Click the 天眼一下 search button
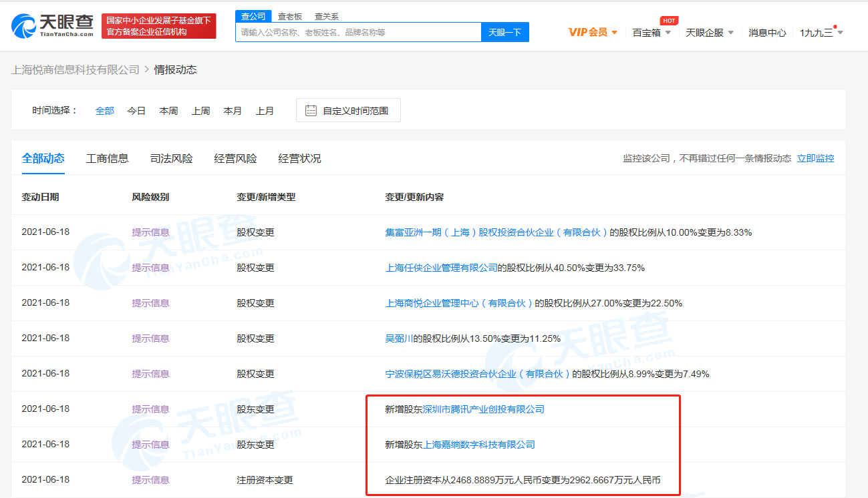This screenshot has height=498, width=868. pyautogui.click(x=504, y=31)
